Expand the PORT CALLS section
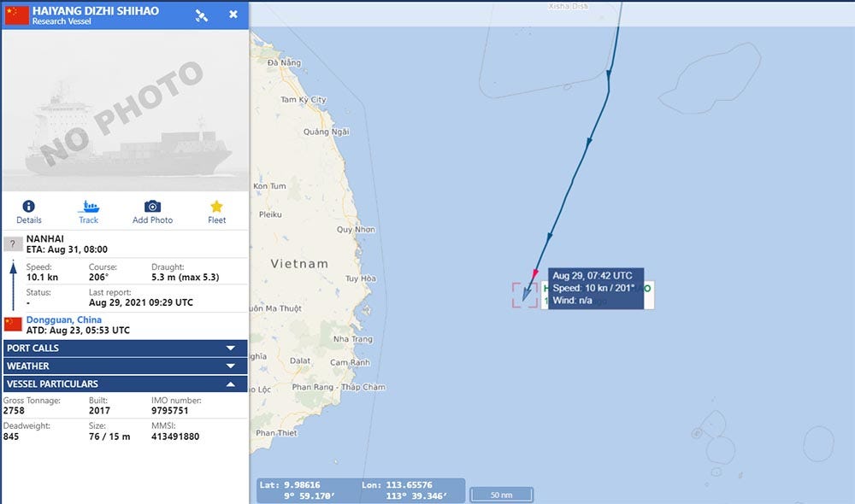 coord(126,349)
